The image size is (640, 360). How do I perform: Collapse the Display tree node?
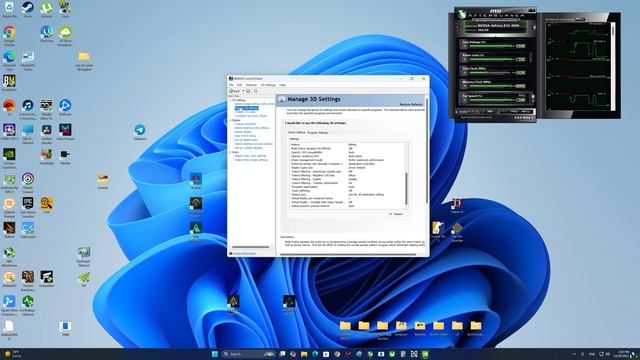pyautogui.click(x=230, y=120)
